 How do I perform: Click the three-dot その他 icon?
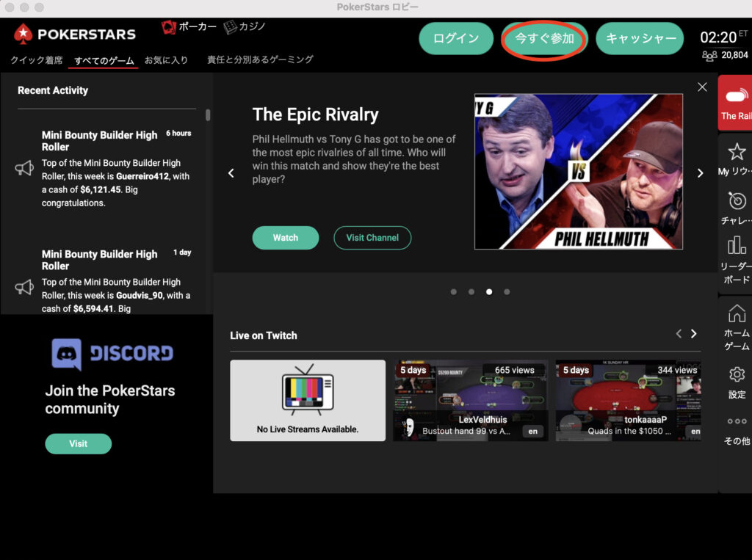736,422
